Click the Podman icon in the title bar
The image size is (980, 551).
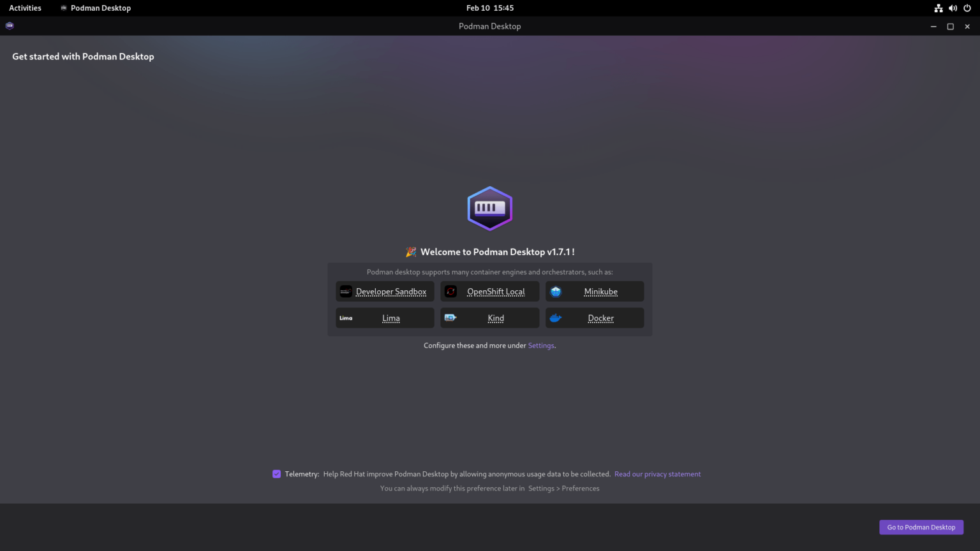coord(9,26)
